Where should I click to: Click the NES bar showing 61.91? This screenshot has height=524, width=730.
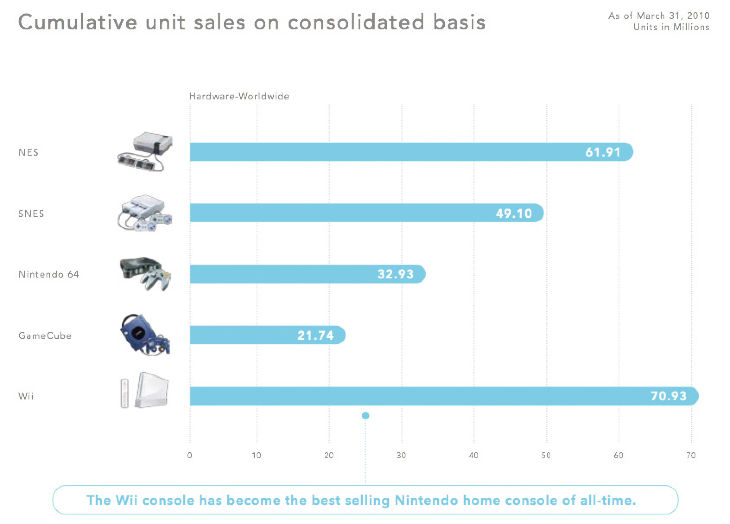click(410, 152)
